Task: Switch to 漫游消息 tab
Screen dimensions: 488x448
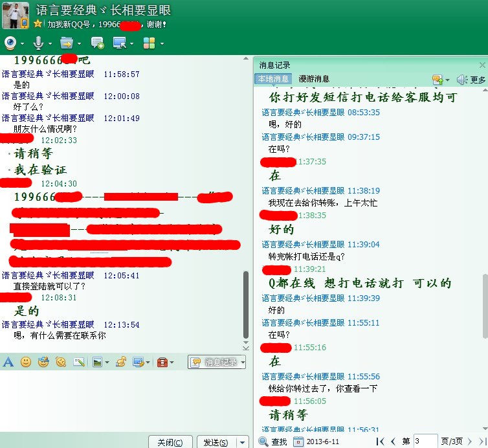Action: (314, 79)
